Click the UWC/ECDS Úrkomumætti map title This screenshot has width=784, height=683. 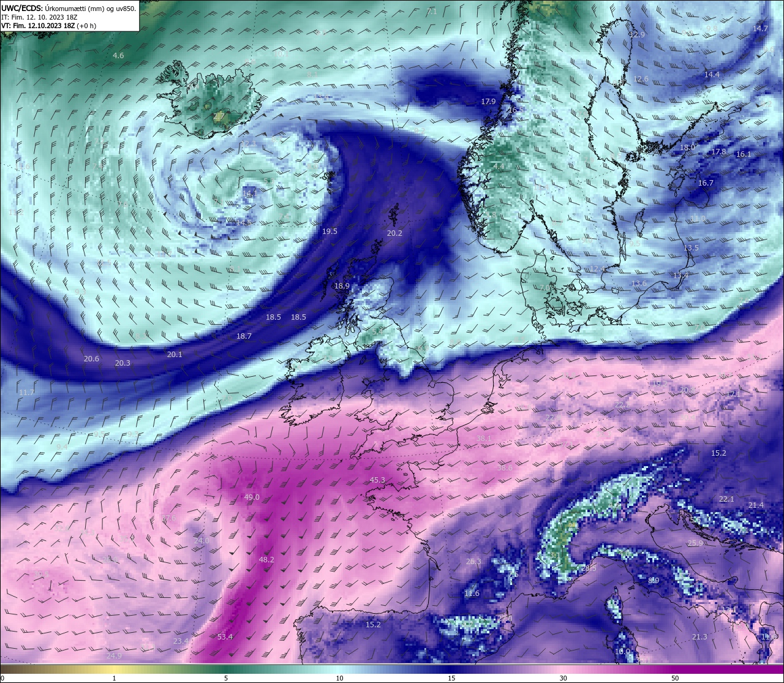pyautogui.click(x=69, y=9)
